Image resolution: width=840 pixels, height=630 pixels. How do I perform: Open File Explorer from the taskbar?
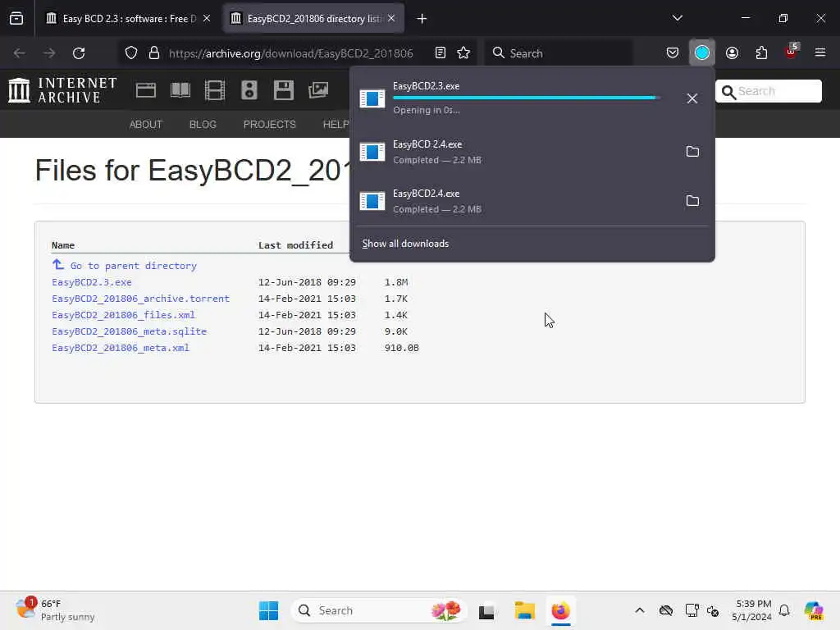(x=525, y=610)
